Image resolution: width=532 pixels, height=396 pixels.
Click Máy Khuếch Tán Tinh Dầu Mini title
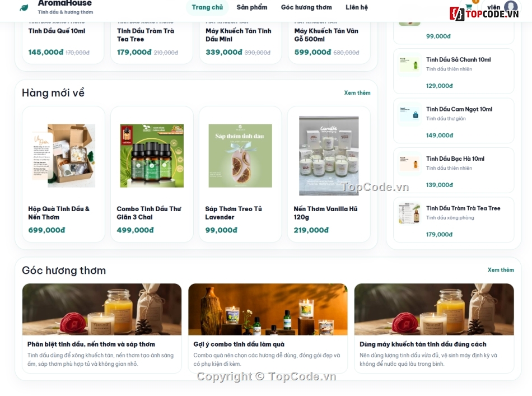239,35
